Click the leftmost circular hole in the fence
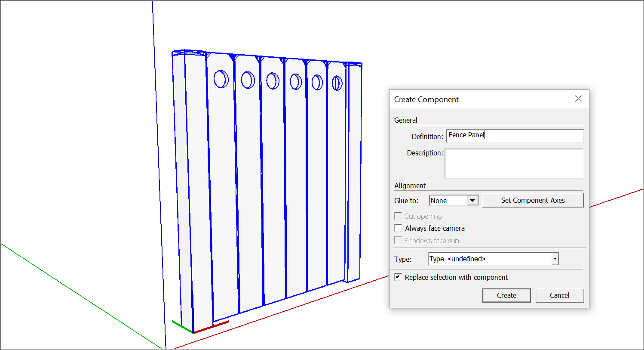644x350 pixels. pyautogui.click(x=221, y=79)
